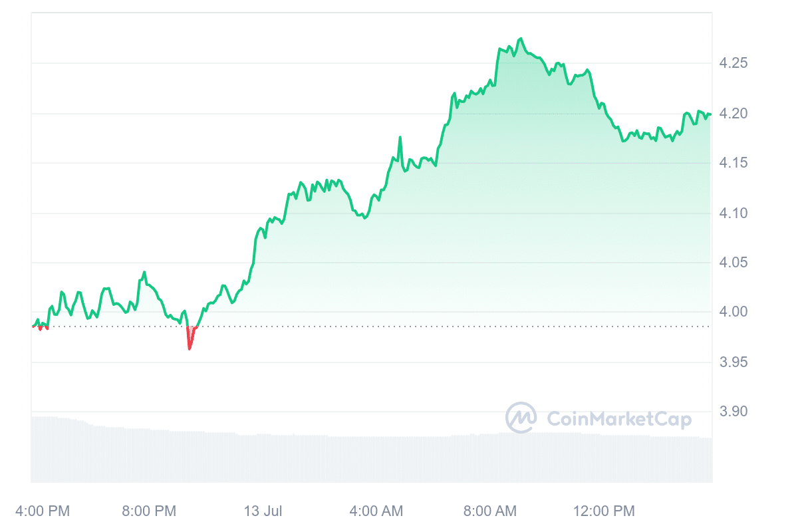
Task: Select the 12:00 PM time label
Action: (x=604, y=511)
